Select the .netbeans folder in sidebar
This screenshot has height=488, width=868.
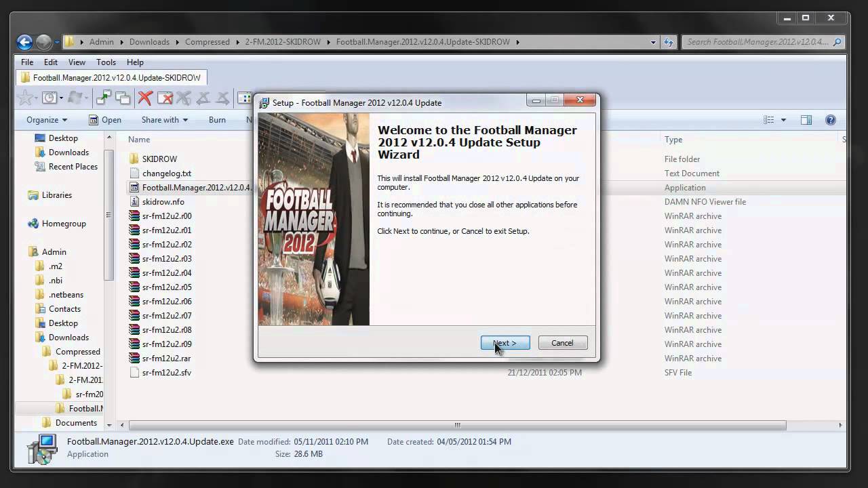tap(66, 295)
